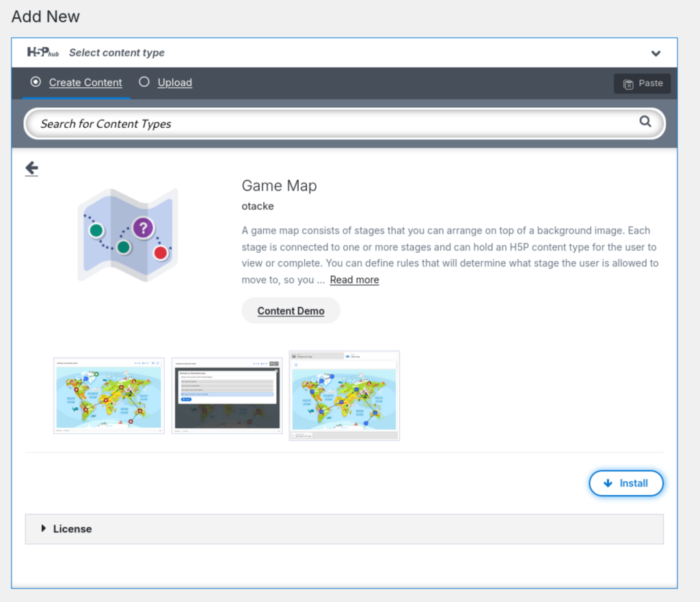
Task: Click the back arrow icon
Action: tap(31, 168)
